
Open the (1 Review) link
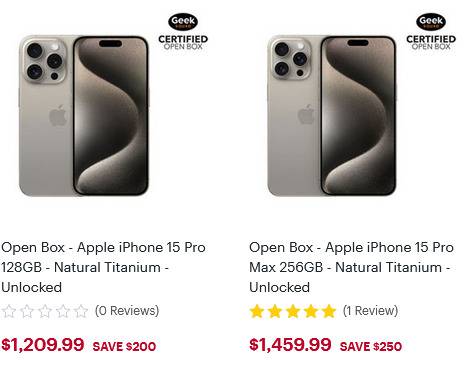pyautogui.click(x=370, y=311)
